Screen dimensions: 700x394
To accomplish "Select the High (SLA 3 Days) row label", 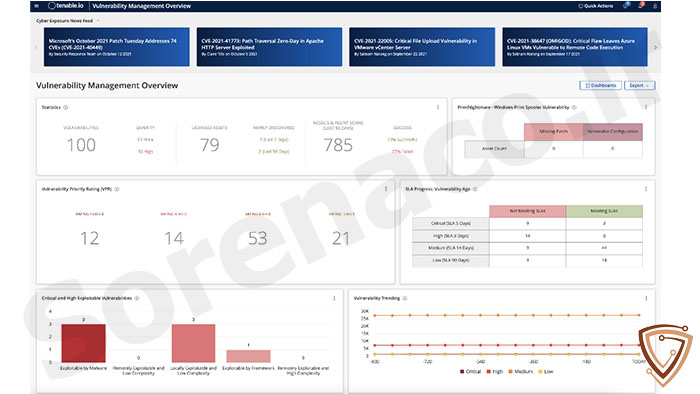I will pyautogui.click(x=451, y=236).
